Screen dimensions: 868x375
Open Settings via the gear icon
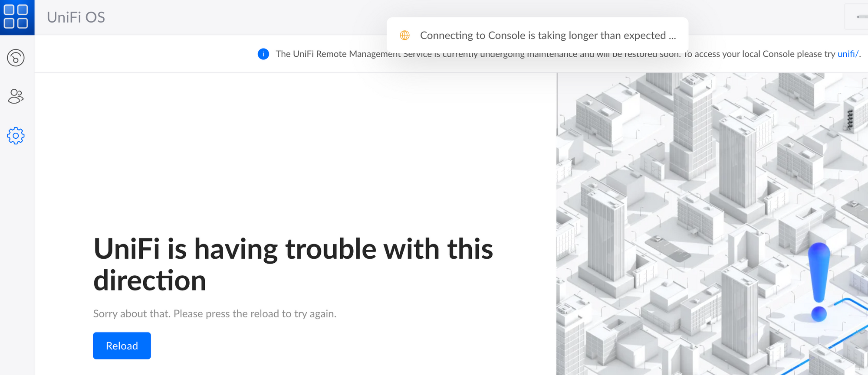(16, 136)
